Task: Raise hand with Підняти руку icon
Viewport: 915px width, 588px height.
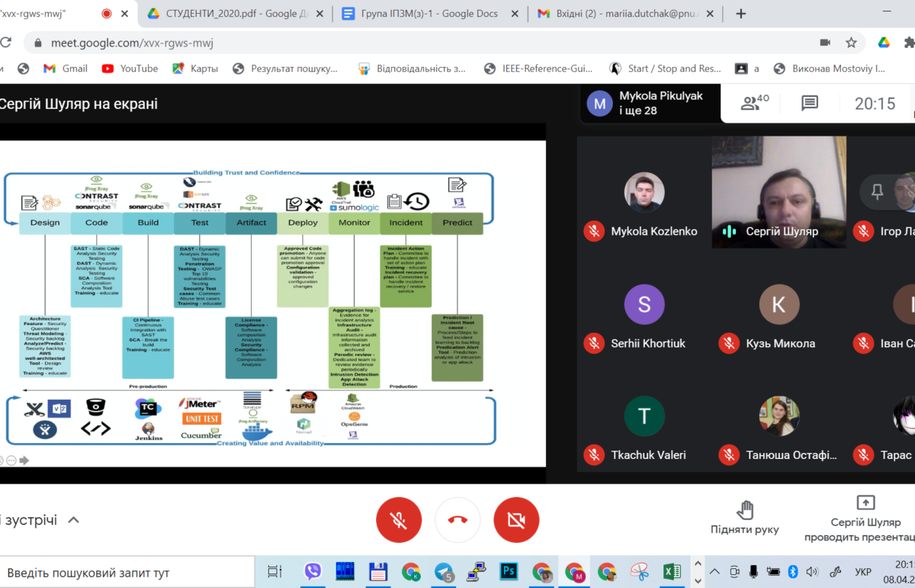Action: pos(745,518)
